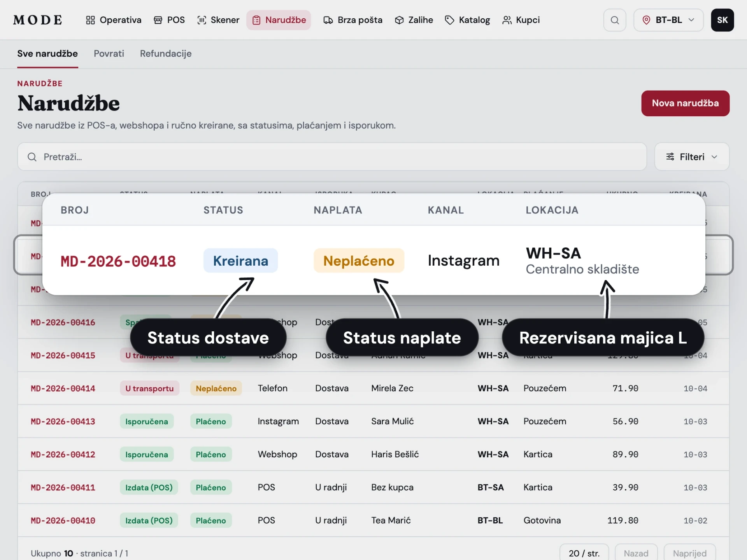This screenshot has height=560, width=747.
Task: Open order MD-2026-00411
Action: (63, 488)
